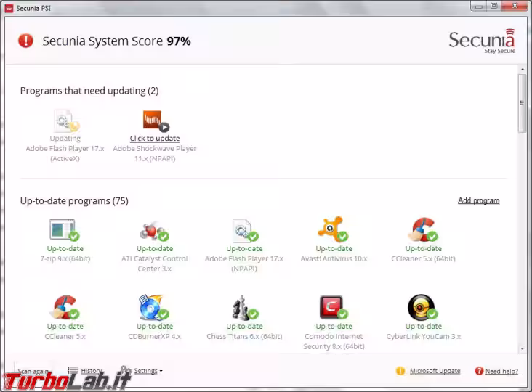Select the Comodo Internet Security icon
This screenshot has height=392, width=532.
click(x=333, y=307)
